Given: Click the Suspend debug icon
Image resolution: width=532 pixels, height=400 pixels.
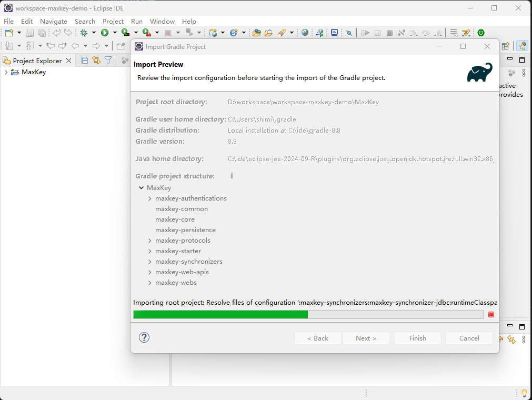Looking at the screenshot, I should click(378, 33).
